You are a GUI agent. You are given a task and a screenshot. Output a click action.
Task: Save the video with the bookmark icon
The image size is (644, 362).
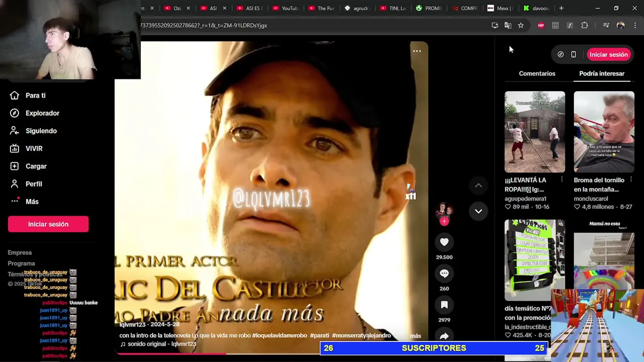[444, 305]
